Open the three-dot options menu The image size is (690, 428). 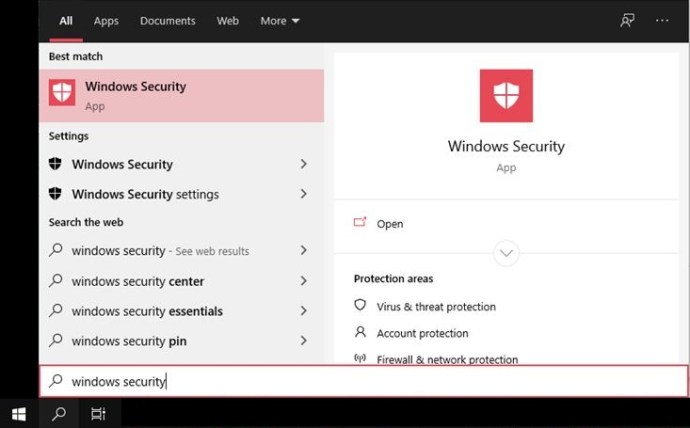tap(662, 20)
